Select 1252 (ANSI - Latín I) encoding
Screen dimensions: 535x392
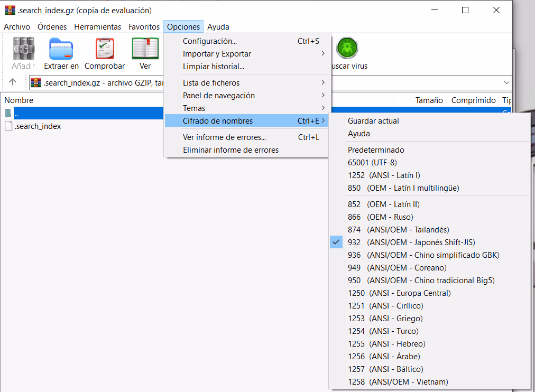tap(384, 175)
